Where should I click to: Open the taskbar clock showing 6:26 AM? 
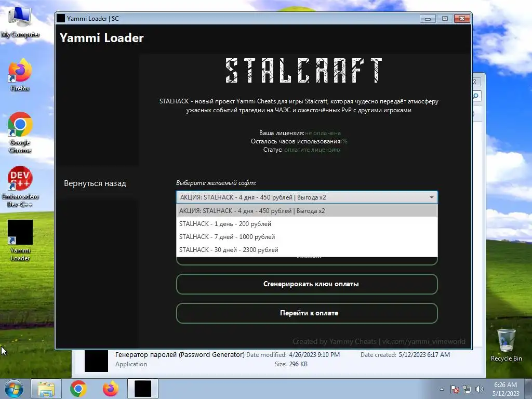pyautogui.click(x=506, y=389)
